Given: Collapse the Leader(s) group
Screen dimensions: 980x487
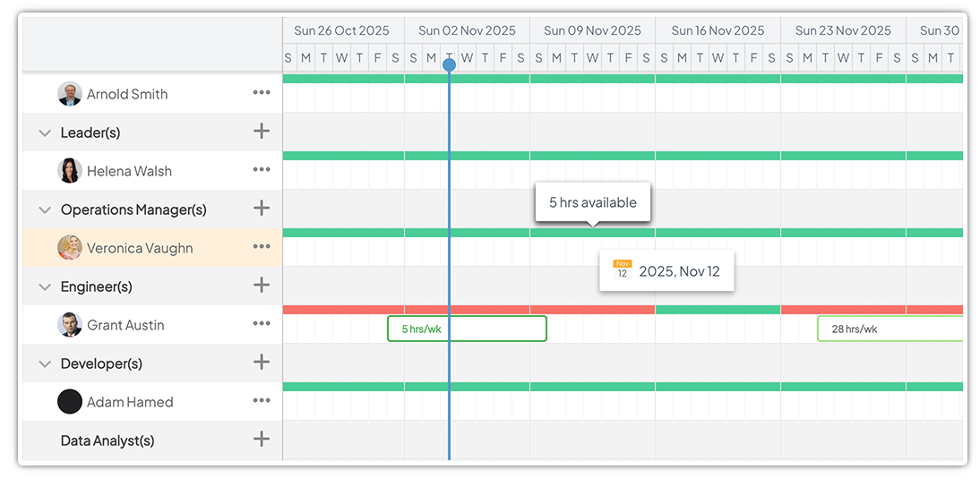Looking at the screenshot, I should (x=45, y=132).
